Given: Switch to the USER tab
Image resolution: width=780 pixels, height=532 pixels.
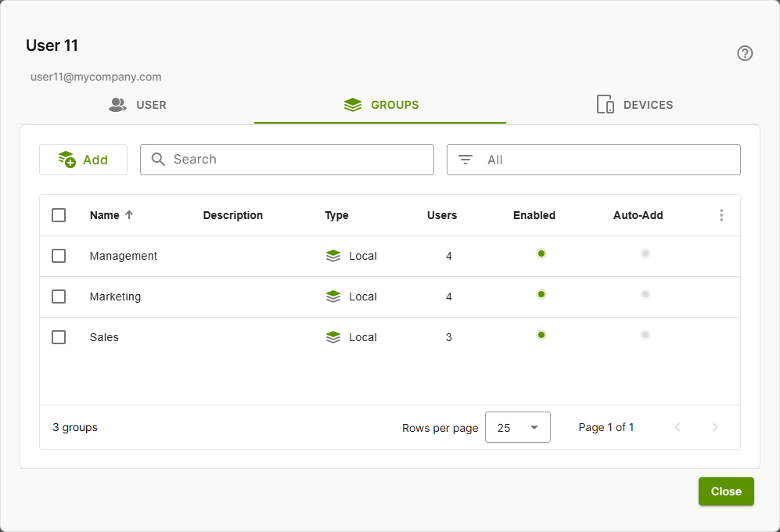Looking at the screenshot, I should click(x=137, y=105).
